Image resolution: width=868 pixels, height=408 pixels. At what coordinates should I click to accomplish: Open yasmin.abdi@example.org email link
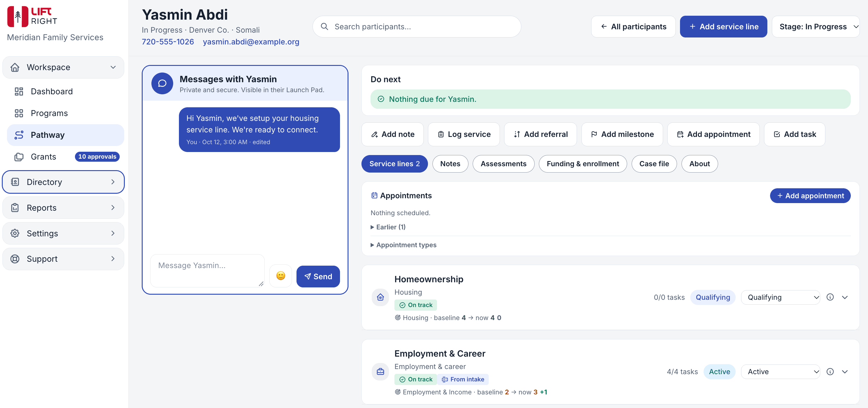pos(251,42)
